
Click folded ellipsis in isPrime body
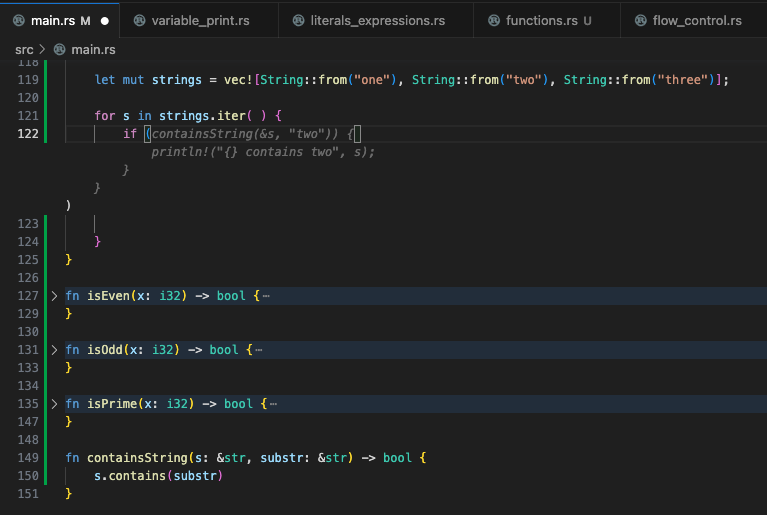(x=273, y=404)
